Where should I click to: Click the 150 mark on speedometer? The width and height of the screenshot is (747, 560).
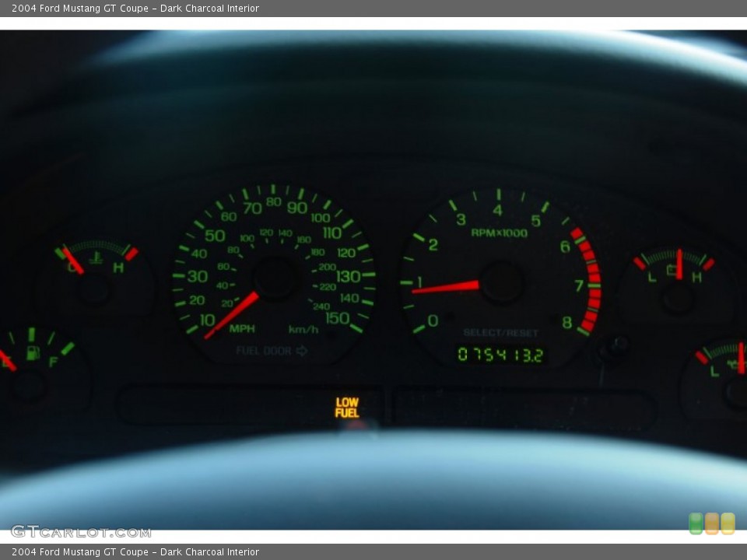coord(338,318)
